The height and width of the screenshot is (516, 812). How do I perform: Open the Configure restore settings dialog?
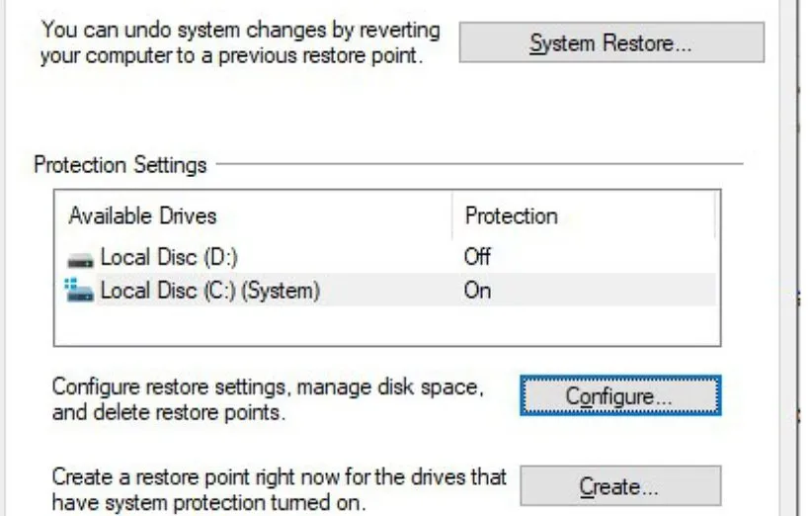[x=619, y=396]
